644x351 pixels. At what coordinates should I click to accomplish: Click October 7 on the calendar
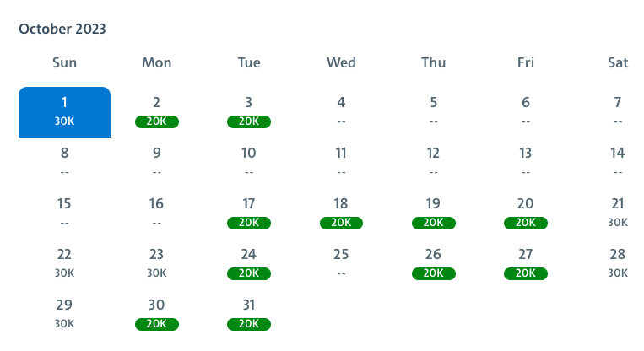618,111
